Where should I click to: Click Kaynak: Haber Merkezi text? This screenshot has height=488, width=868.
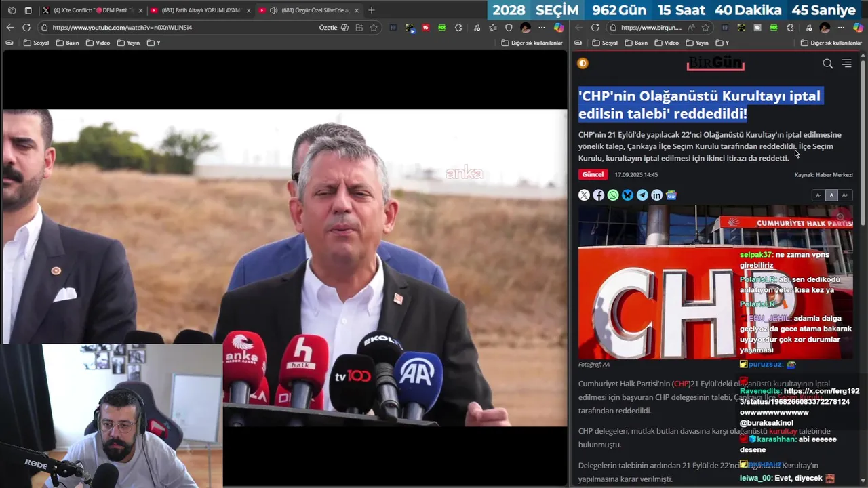823,175
